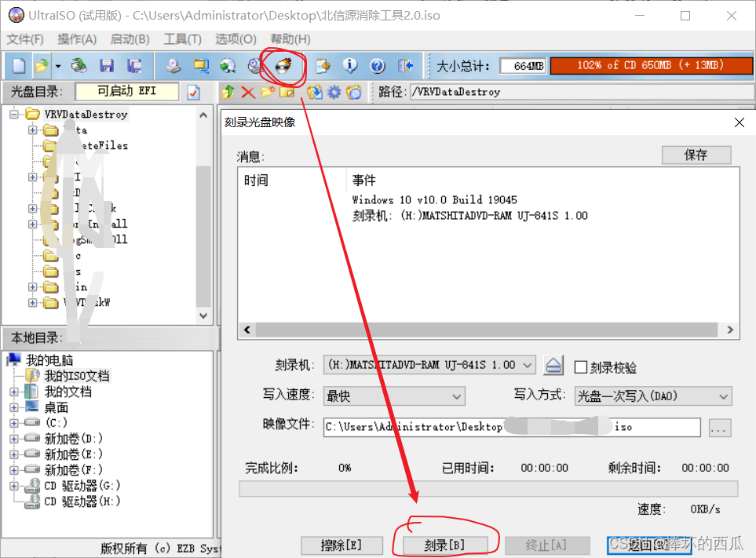The width and height of the screenshot is (756, 558).
Task: Select 我的ISO文档 in local tree
Action: tap(77, 376)
